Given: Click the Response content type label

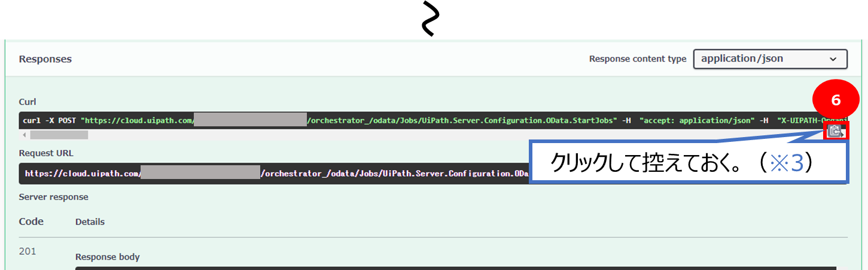Looking at the screenshot, I should pos(638,59).
